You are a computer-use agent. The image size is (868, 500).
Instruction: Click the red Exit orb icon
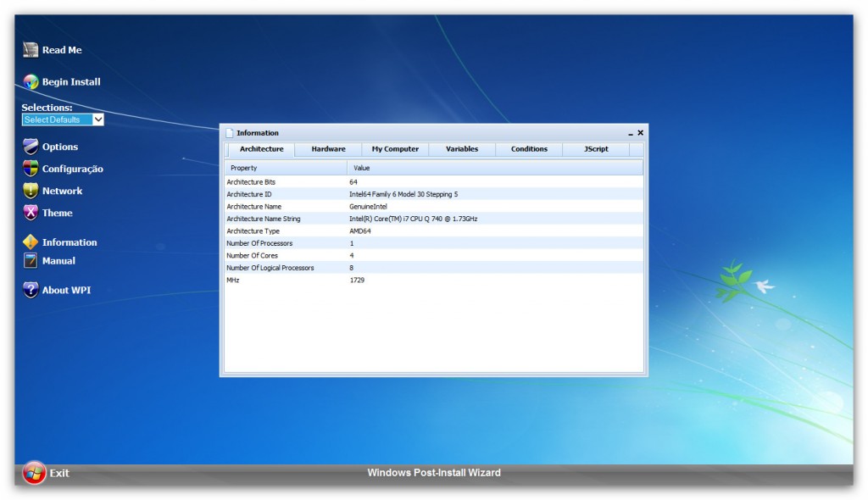(x=34, y=473)
